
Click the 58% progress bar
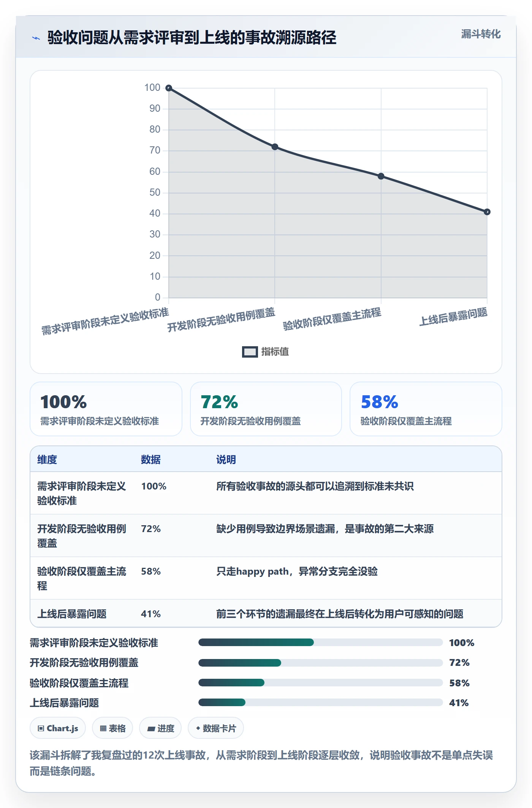pyautogui.click(x=320, y=683)
